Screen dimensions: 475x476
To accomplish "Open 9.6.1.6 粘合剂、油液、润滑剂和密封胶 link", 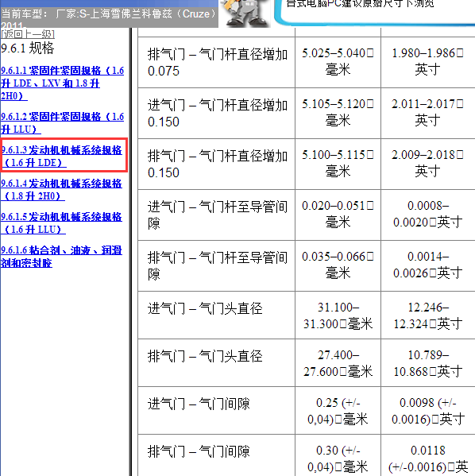I will pos(61,257).
